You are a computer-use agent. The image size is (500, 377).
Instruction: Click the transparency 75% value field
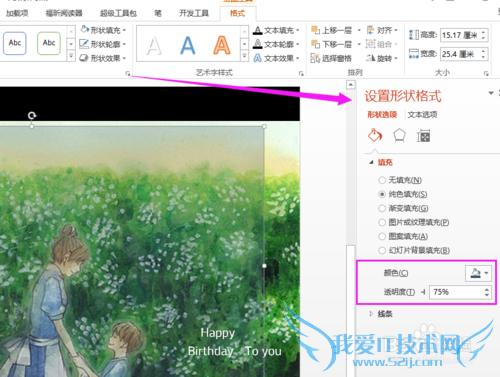tap(456, 292)
